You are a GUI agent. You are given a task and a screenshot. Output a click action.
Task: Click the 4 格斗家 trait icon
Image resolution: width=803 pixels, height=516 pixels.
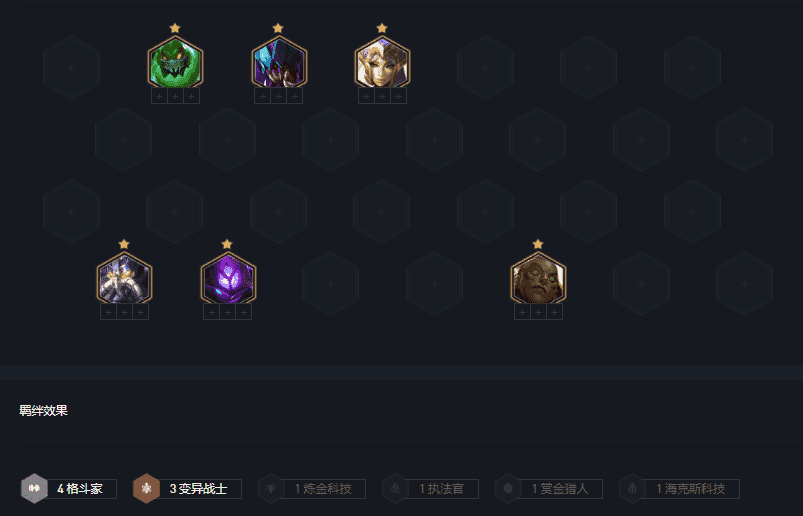point(34,488)
